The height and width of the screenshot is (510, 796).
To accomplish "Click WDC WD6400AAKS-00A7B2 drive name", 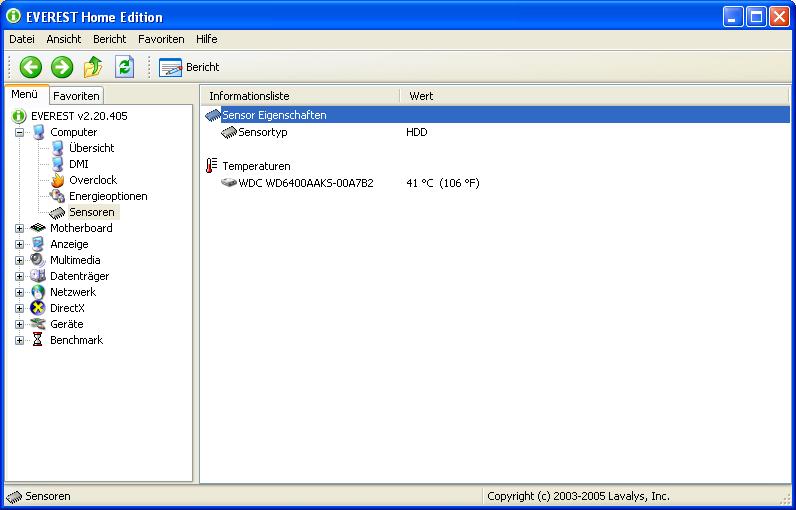I will click(306, 183).
